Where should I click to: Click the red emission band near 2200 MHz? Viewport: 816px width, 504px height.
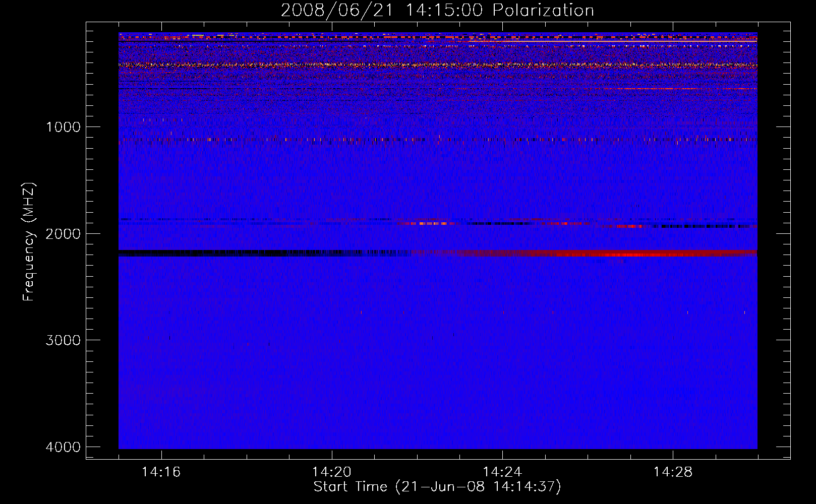click(585, 253)
